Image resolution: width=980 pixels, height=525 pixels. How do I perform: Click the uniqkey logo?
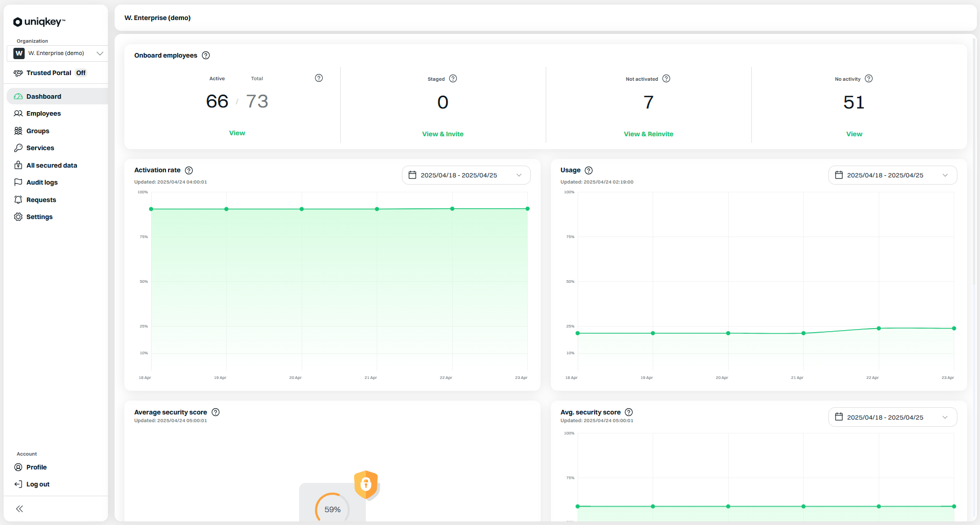(39, 22)
